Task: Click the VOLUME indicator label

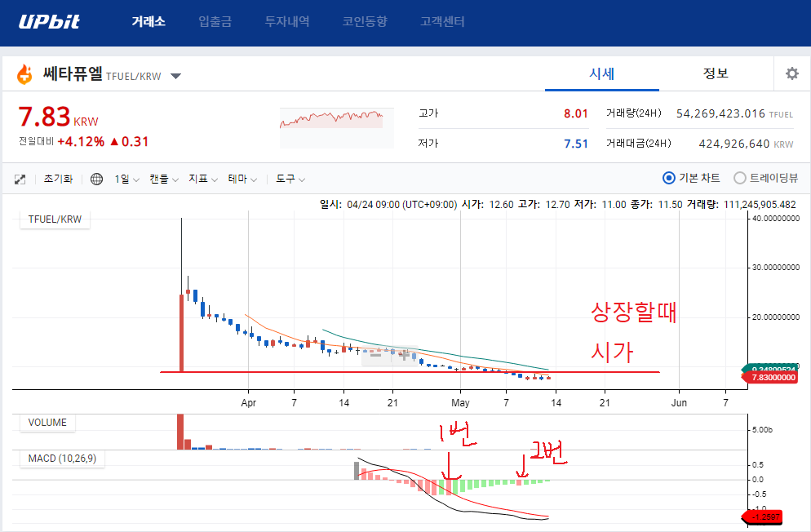Action: point(47,423)
